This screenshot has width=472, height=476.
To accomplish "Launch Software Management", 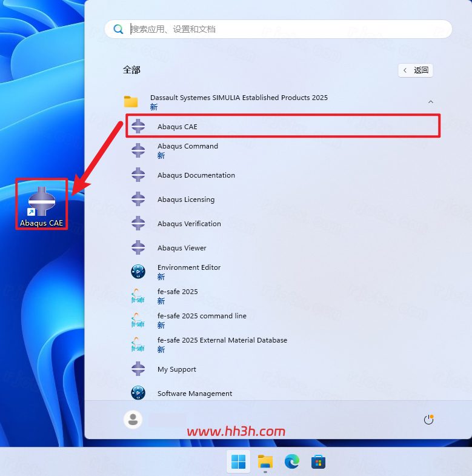I will pyautogui.click(x=283, y=393).
